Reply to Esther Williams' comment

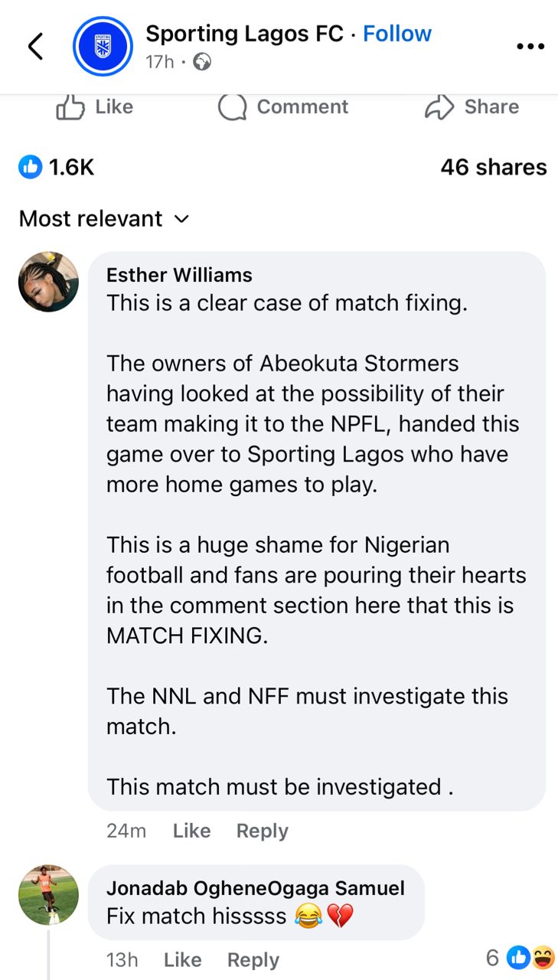262,831
